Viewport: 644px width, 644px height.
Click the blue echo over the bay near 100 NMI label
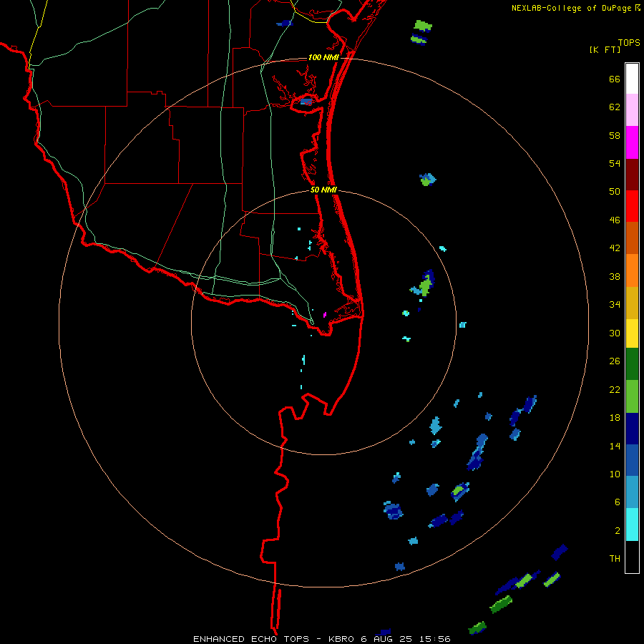coord(306,101)
